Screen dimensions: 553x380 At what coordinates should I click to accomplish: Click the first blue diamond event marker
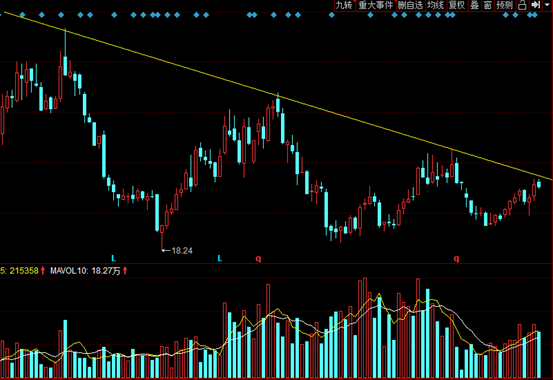pos(23,15)
